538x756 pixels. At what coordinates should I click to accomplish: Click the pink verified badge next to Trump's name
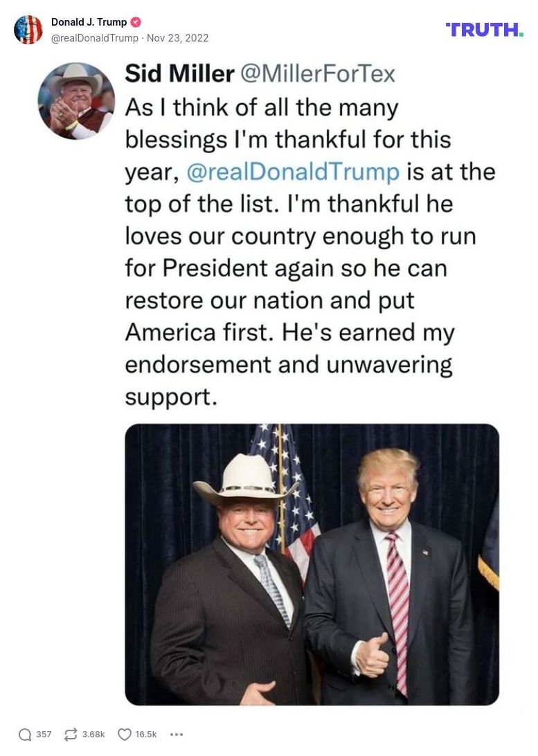[136, 21]
